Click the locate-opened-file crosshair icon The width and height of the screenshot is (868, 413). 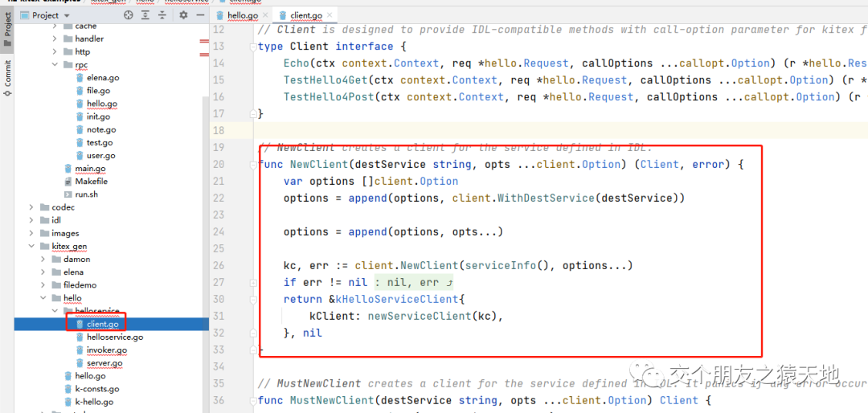[128, 15]
